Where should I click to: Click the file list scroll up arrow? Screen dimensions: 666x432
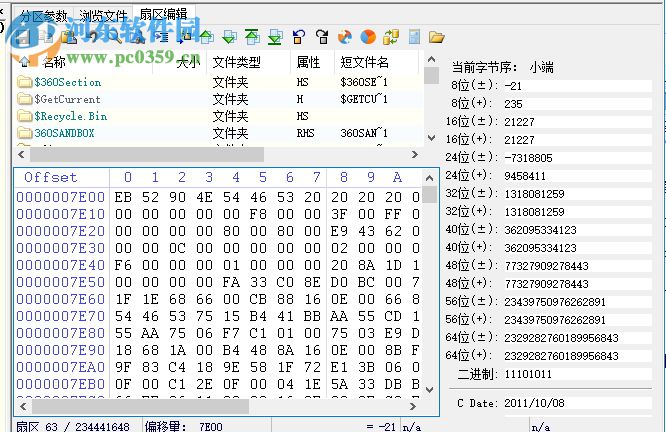tap(431, 59)
